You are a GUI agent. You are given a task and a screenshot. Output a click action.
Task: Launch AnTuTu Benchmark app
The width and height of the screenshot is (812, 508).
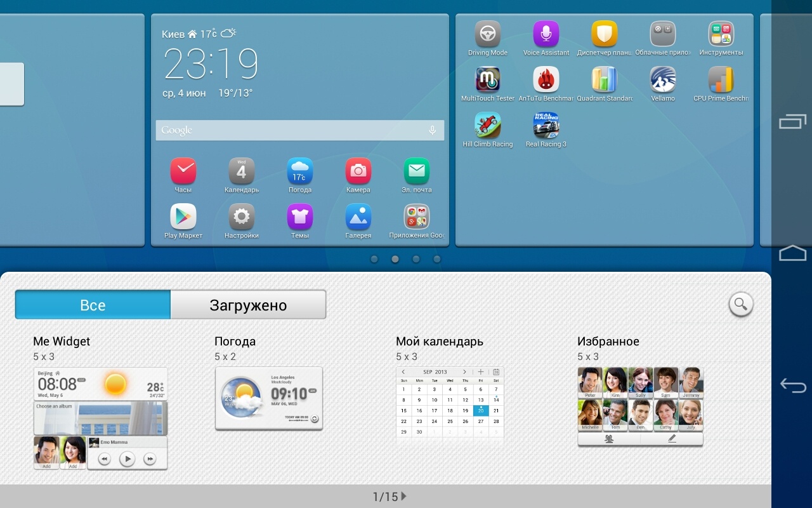pos(546,80)
